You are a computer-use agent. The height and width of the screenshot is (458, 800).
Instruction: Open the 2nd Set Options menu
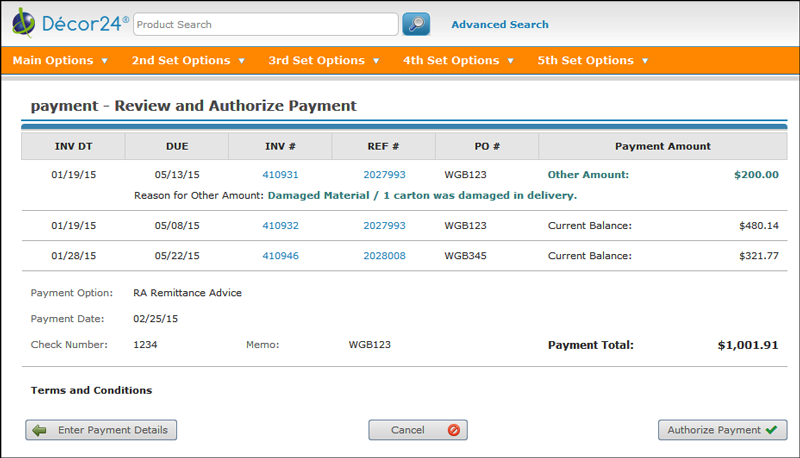(x=188, y=60)
